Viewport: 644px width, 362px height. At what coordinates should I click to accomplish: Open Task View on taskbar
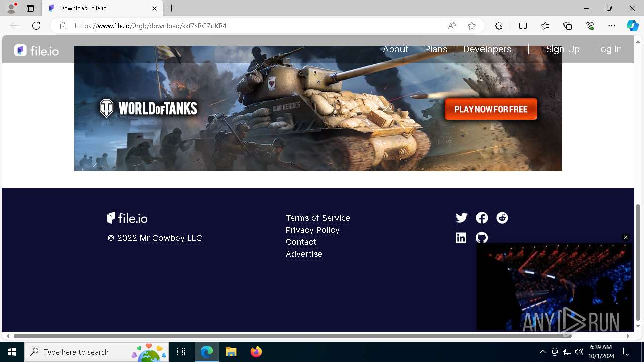[181, 352]
